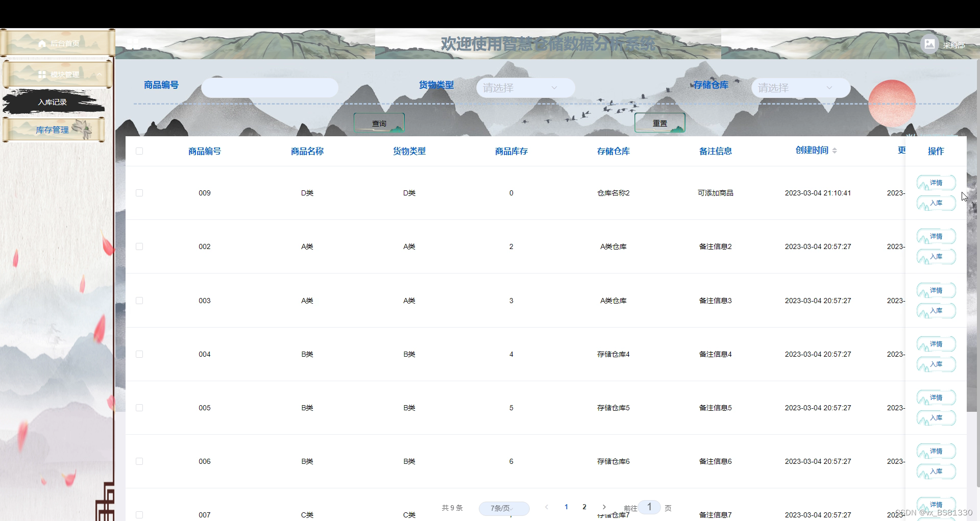Toggle the select-all checkbox in table header

(x=139, y=151)
